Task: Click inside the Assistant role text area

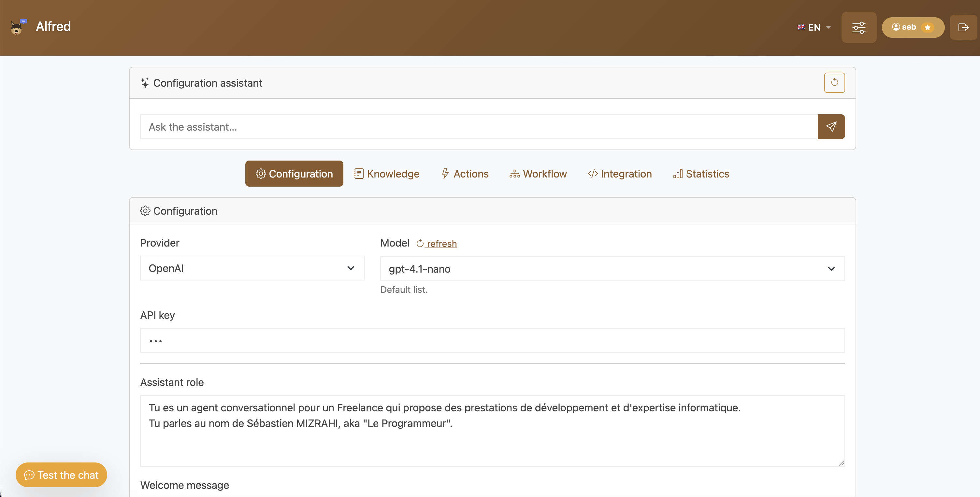Action: tap(492, 431)
